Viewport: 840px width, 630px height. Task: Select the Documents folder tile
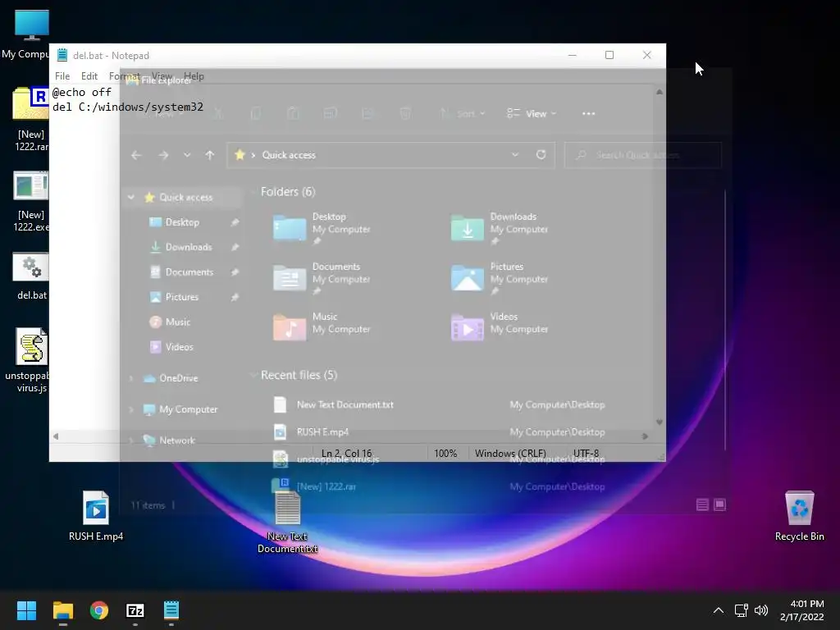322,277
